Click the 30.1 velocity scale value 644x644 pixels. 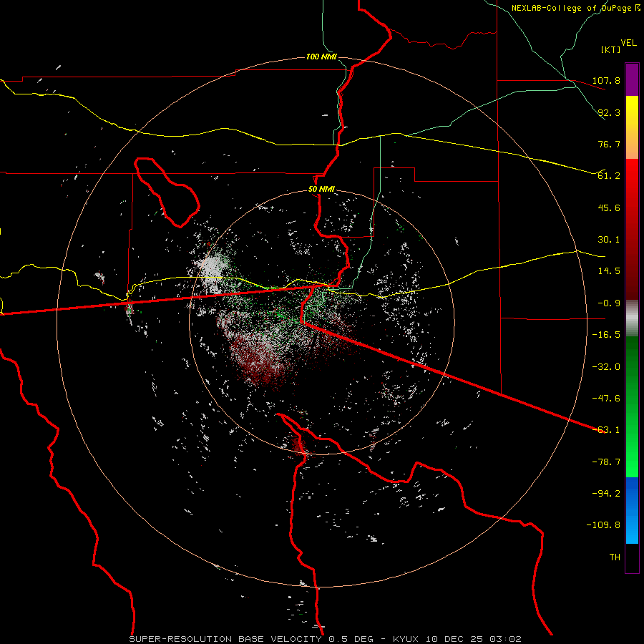tap(609, 240)
